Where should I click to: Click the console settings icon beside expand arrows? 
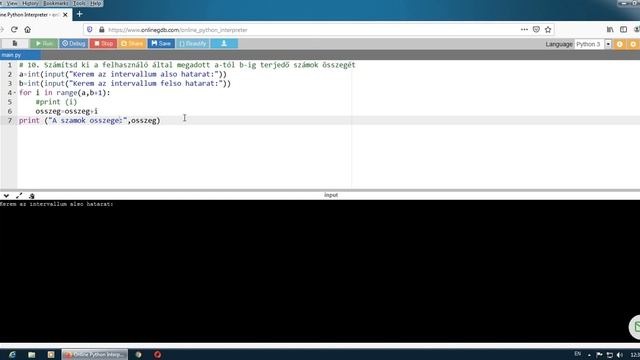pos(32,196)
